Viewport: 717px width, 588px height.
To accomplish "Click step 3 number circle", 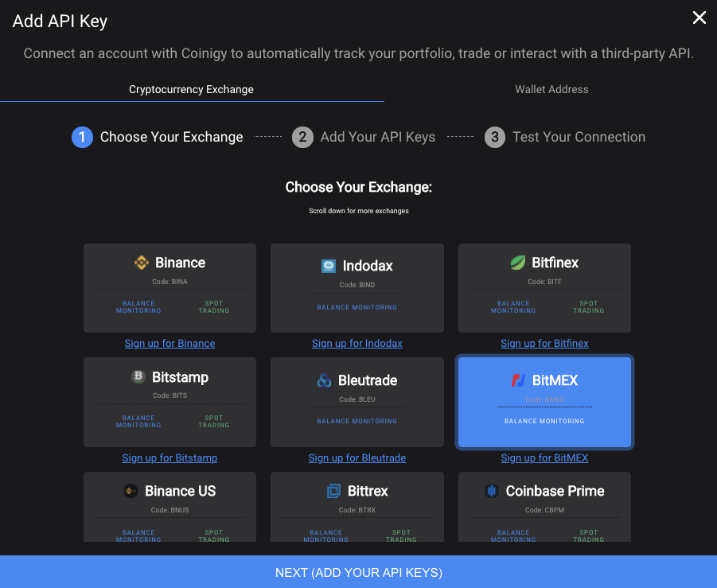I will point(495,137).
